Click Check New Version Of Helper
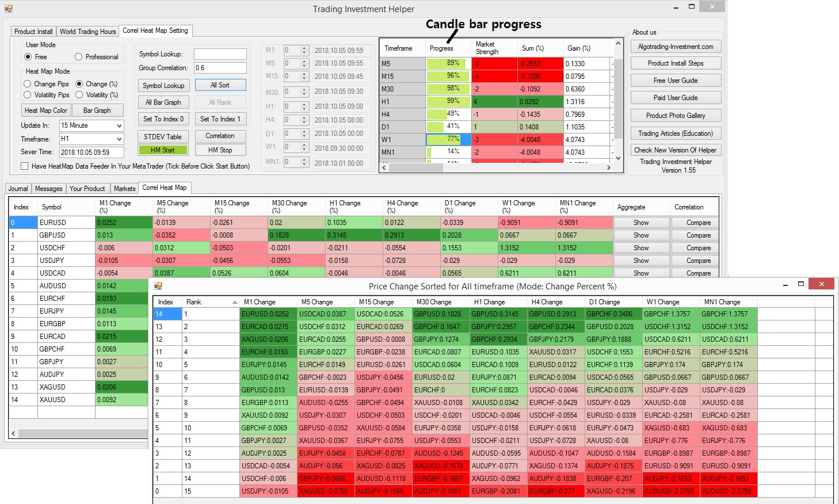This screenshot has height=504, width=839. tap(676, 150)
